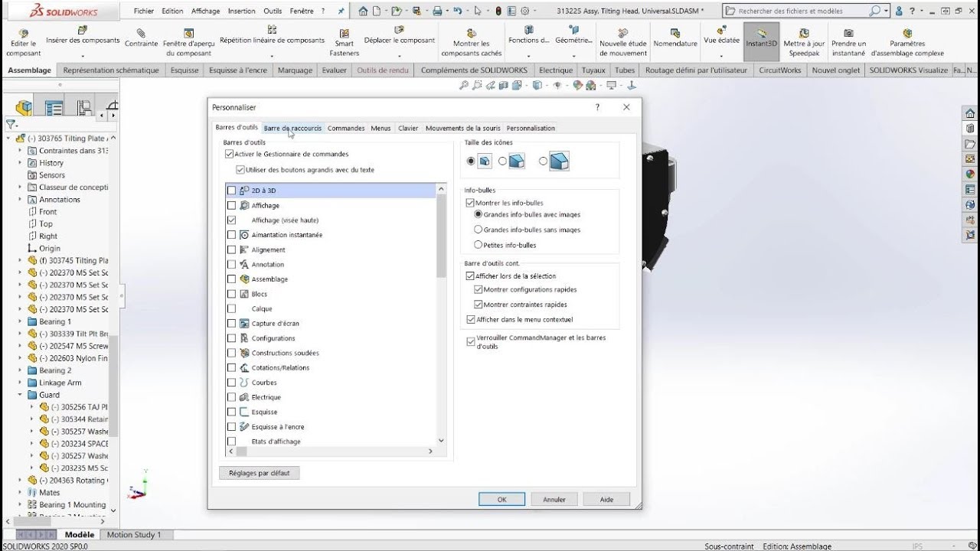Toggle Verrouiller CommandManager et les barres d'outils
Viewport: 980px width, 551px height.
click(x=470, y=341)
